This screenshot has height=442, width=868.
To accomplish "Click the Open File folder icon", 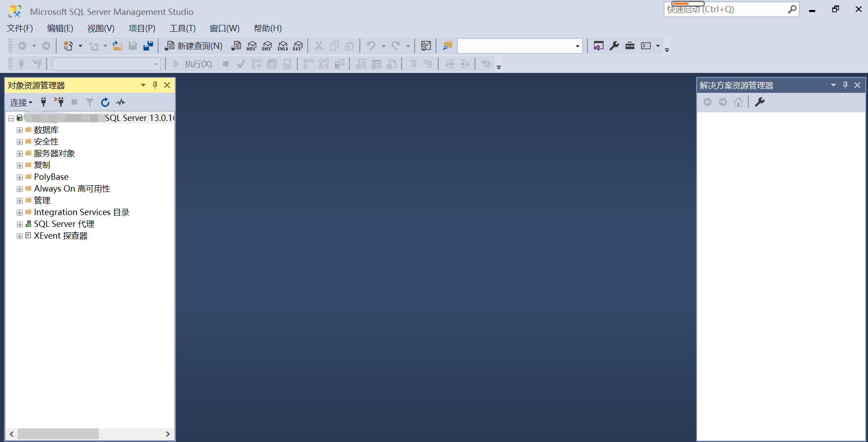I will [117, 46].
